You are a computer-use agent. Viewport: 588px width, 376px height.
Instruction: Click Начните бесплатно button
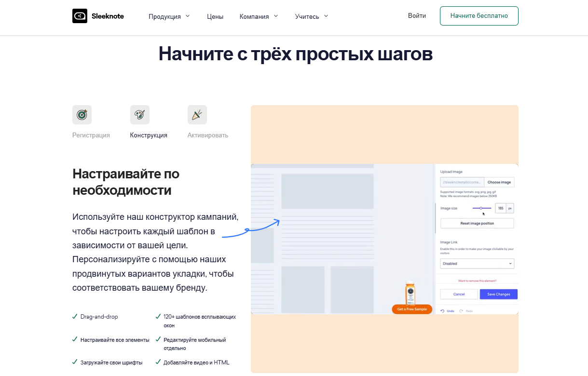click(x=479, y=15)
